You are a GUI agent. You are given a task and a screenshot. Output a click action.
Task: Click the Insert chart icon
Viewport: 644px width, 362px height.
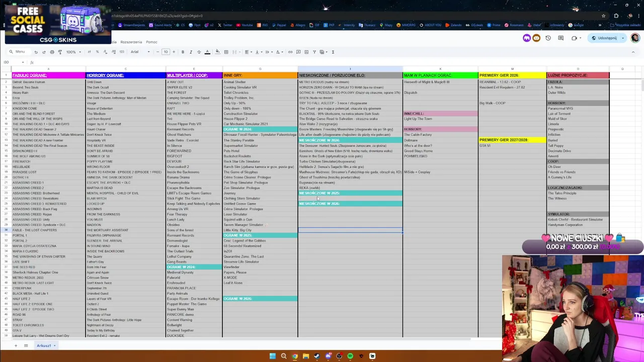coord(306,52)
